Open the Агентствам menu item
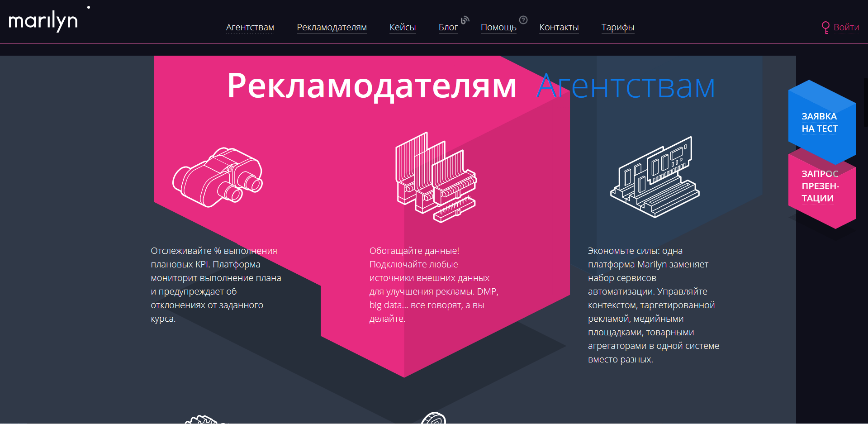Viewport: 868px width, 424px height. click(250, 28)
